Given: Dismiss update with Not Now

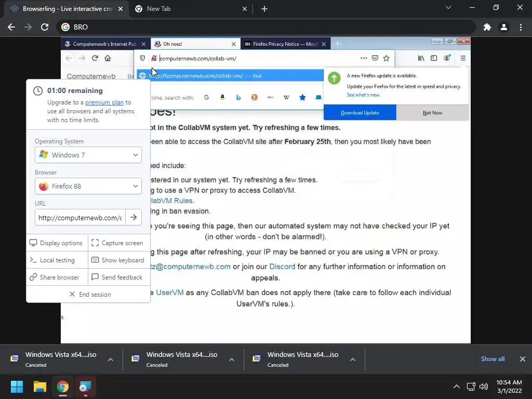Looking at the screenshot, I should coord(433,113).
